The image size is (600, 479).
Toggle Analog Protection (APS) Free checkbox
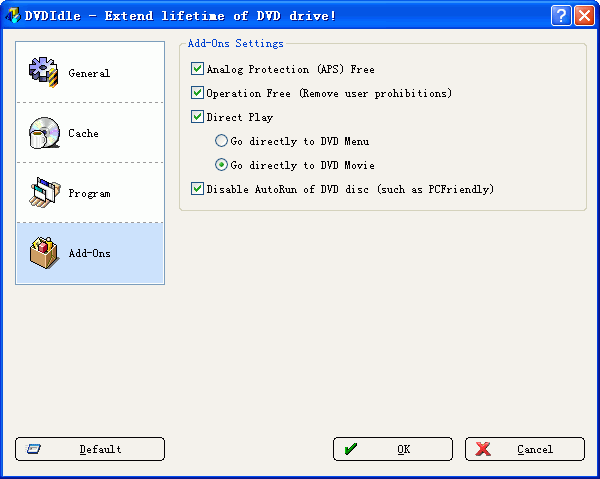pos(197,69)
